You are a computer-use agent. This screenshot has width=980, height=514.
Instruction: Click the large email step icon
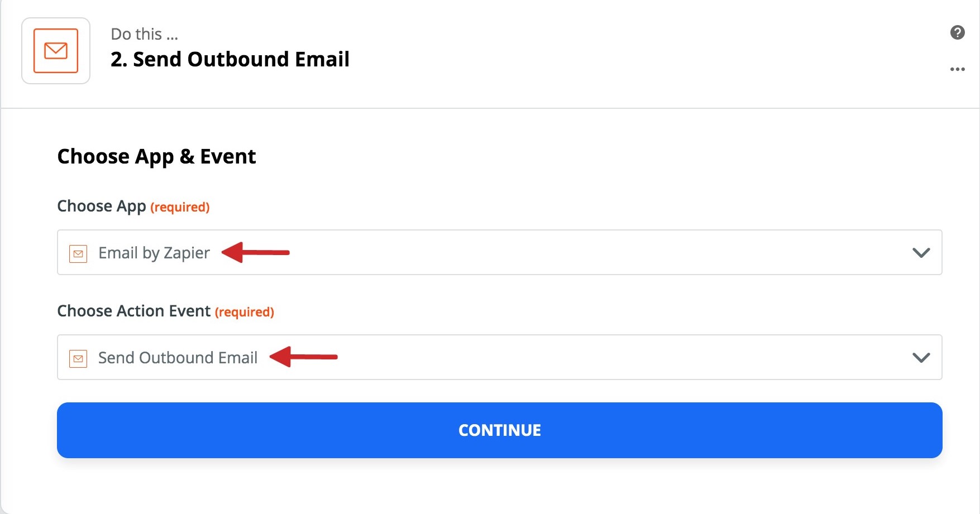point(56,51)
